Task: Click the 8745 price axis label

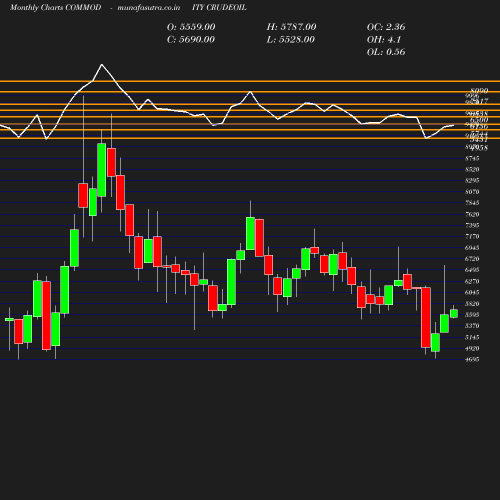Action: coord(472,158)
